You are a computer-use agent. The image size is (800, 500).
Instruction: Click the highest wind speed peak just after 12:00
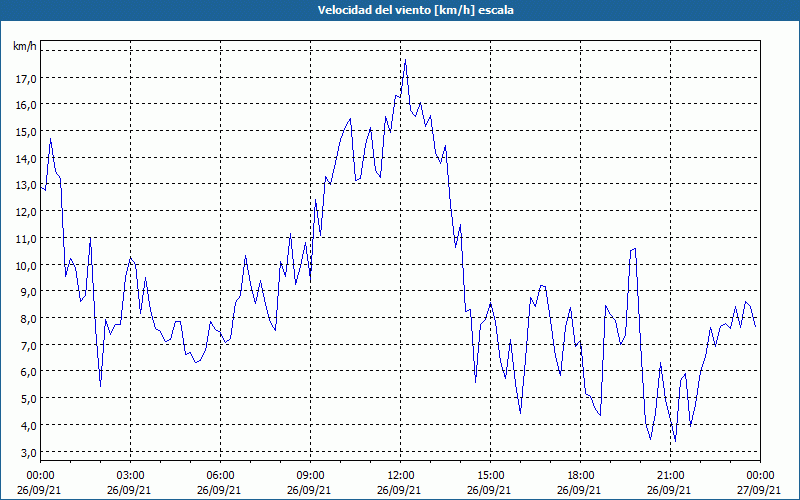point(405,60)
